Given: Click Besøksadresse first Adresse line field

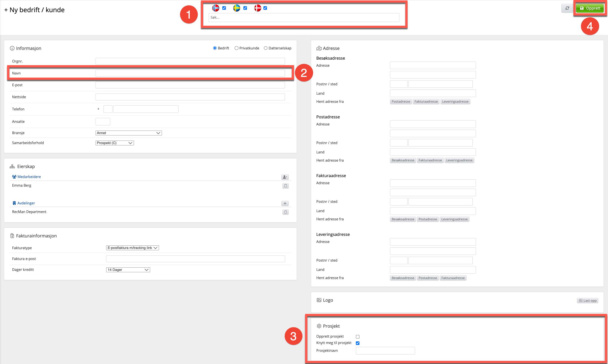Looking at the screenshot, I should point(433,65).
